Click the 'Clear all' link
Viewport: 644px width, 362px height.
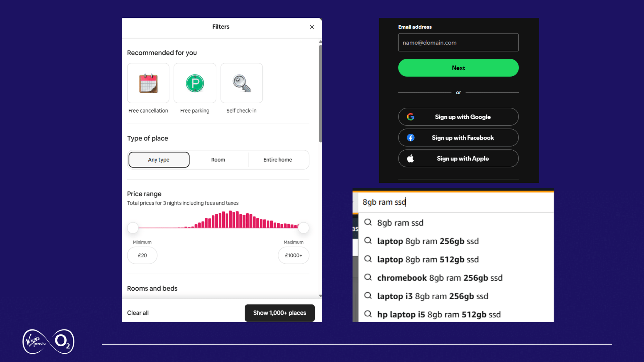138,313
